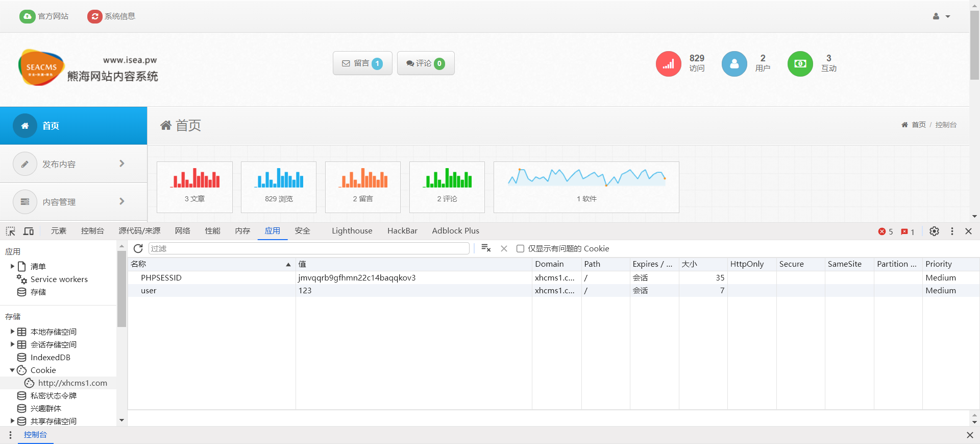The height and width of the screenshot is (444, 980).
Task: Close the bottom console drawer
Action: 970,435
